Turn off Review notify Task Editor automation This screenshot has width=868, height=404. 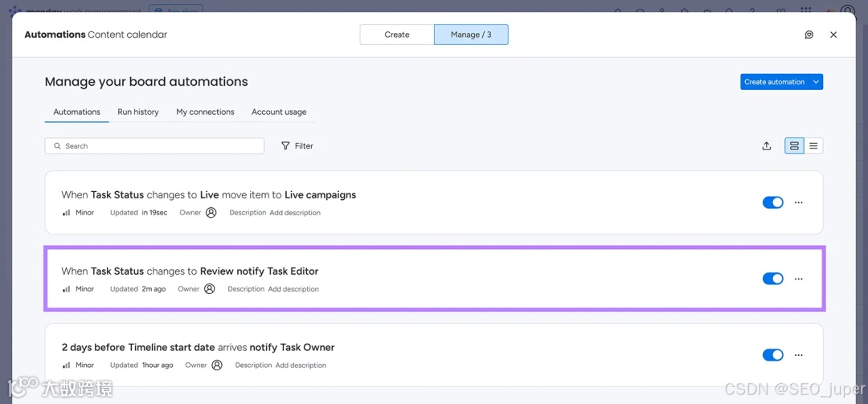click(772, 279)
